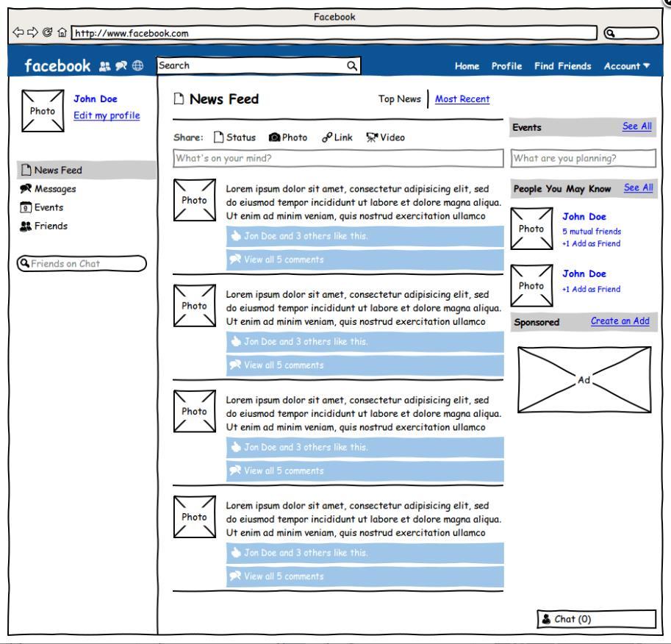The height and width of the screenshot is (644, 671).
Task: Open first suggested John Doe name
Action: [584, 217]
